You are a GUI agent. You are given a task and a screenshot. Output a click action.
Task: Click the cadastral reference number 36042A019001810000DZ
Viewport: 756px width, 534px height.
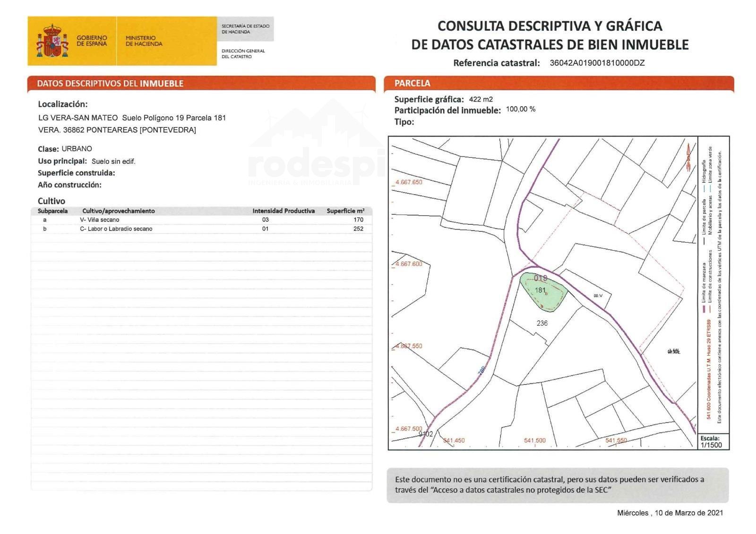[597, 63]
